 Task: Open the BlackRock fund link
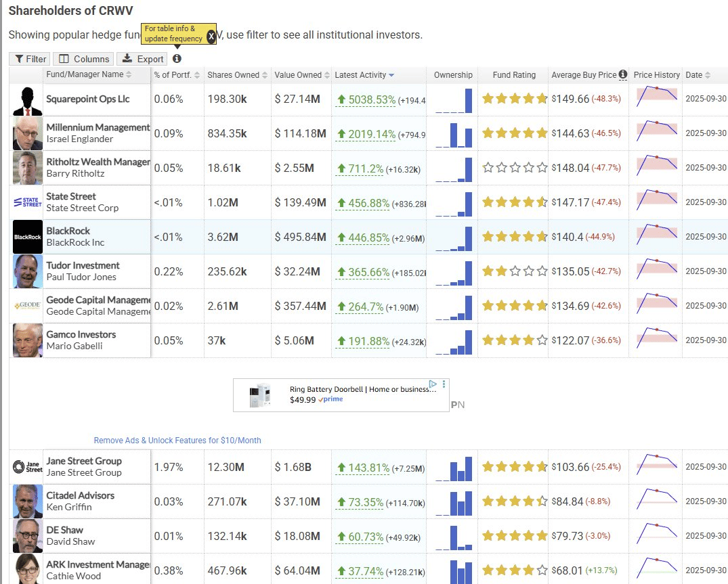click(x=68, y=231)
